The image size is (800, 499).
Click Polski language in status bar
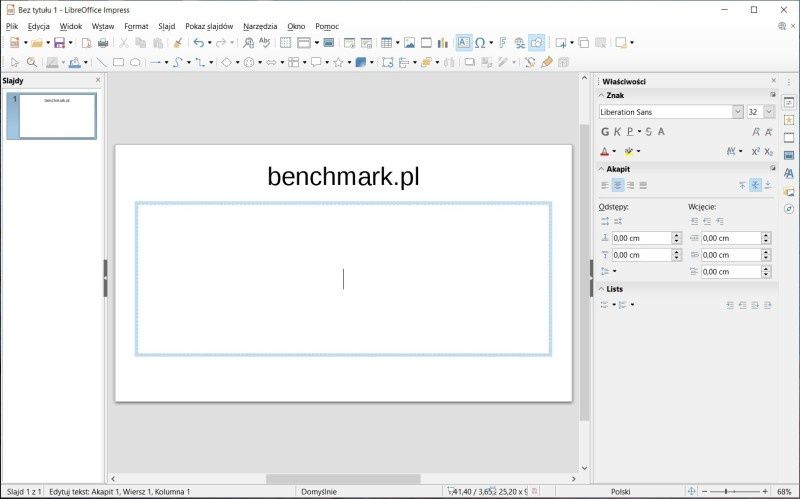(620, 492)
